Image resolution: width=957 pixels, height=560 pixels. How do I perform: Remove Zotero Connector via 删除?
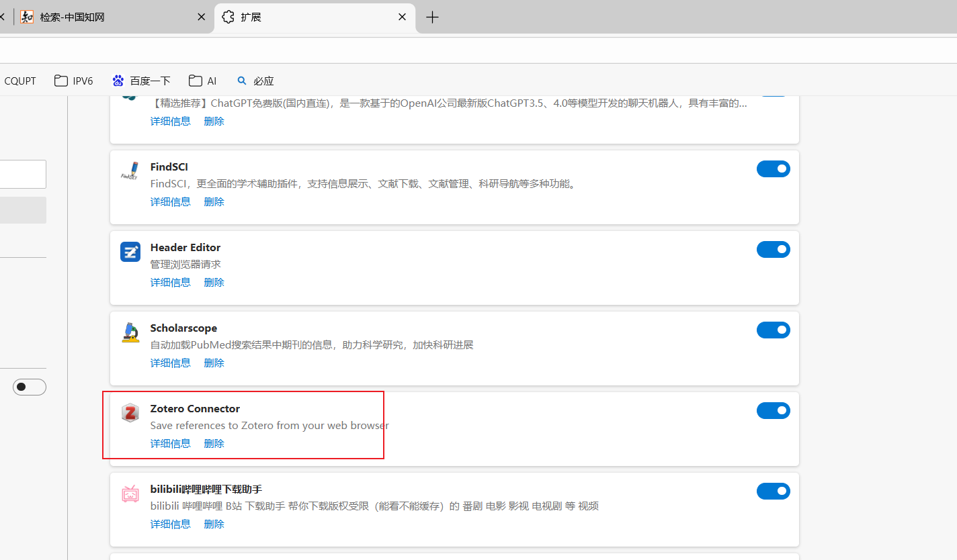(214, 443)
